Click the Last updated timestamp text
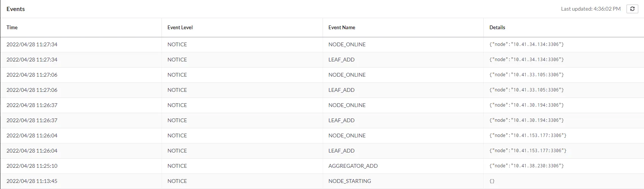The width and height of the screenshot is (644, 189). (x=590, y=9)
